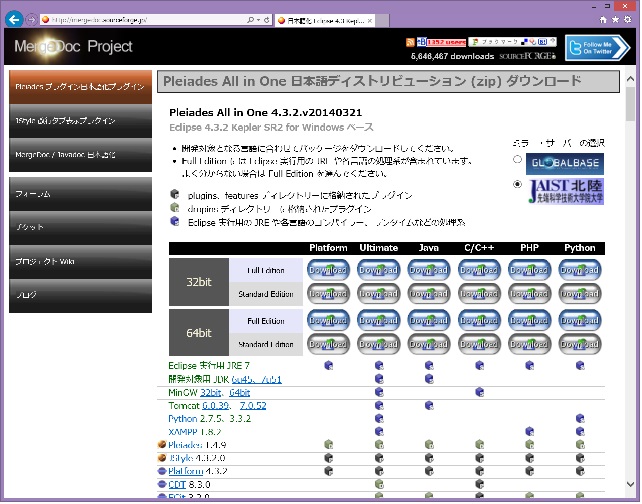Download 32bit Full Edition Ultimate

[x=379, y=271]
